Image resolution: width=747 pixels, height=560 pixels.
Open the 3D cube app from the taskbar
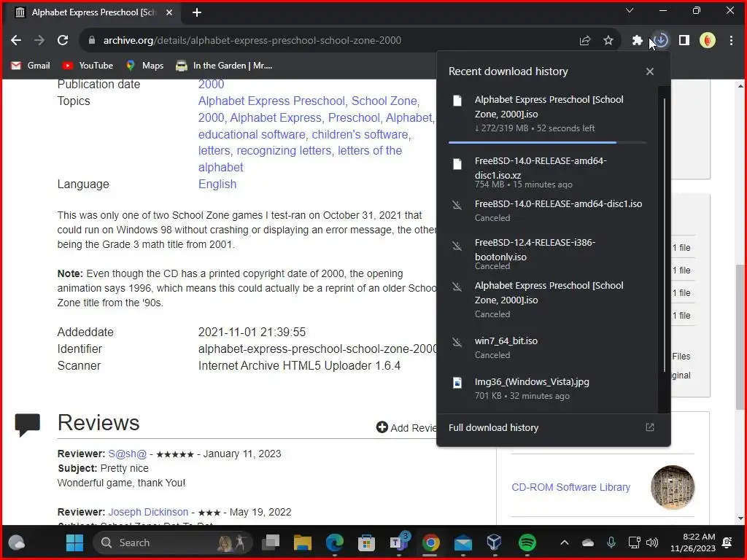click(x=494, y=542)
